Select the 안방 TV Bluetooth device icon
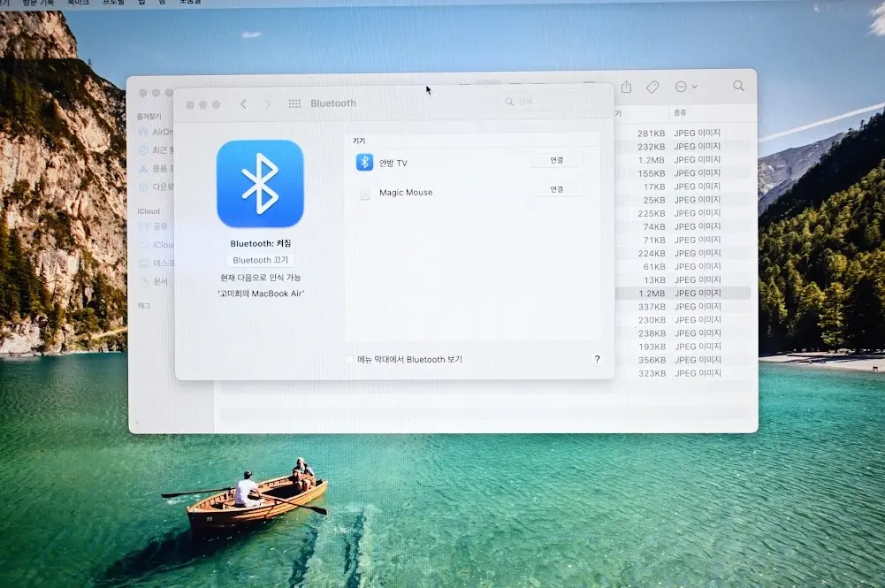 pos(364,163)
